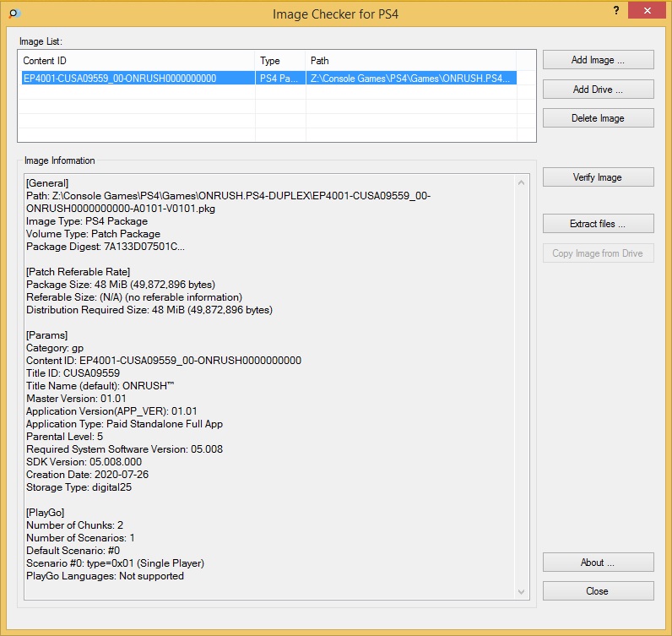Click the 'Distribution Required Size' line
The width and height of the screenshot is (672, 636).
tap(149, 310)
